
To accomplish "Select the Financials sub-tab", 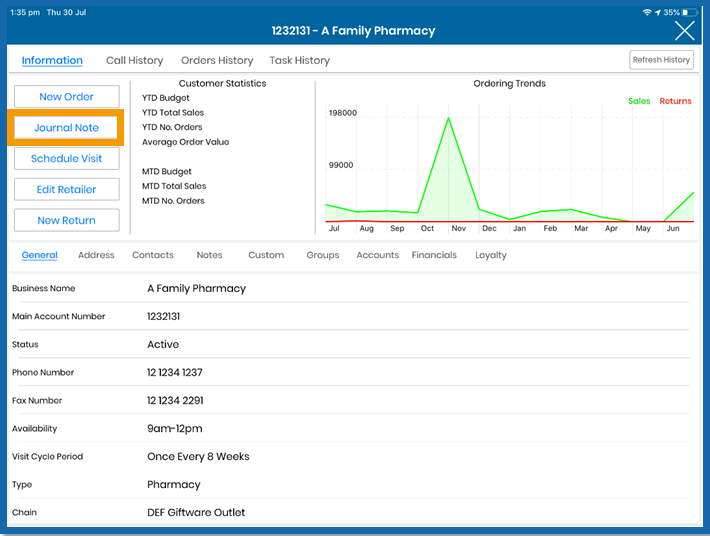I will 434,255.
